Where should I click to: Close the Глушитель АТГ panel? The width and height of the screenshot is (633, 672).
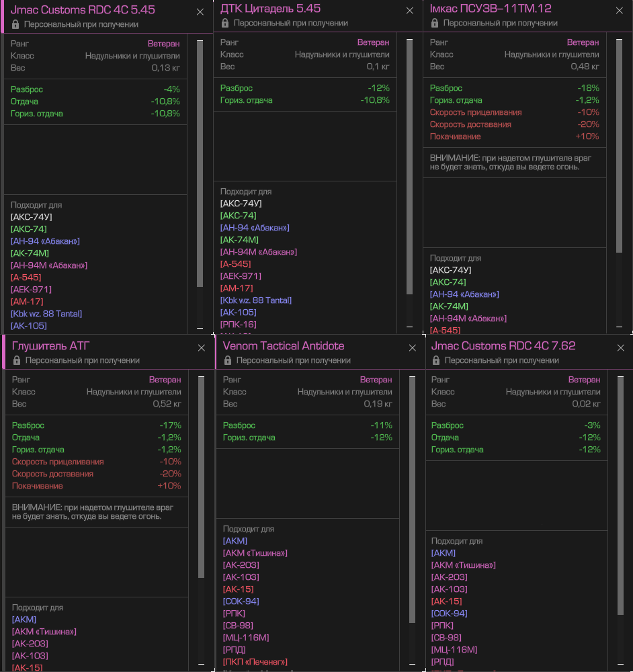coord(202,348)
